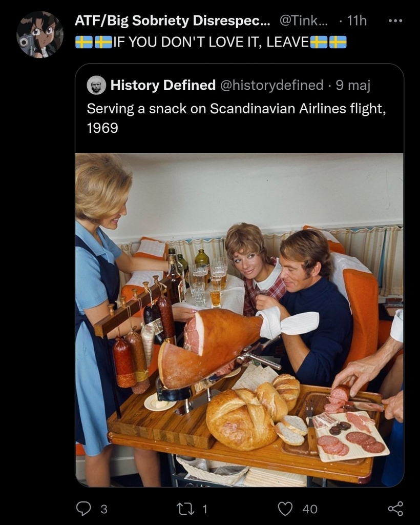
Task: Click the "IF YOU DON'T LOVE IT, LEAVE" text
Action: point(211,42)
